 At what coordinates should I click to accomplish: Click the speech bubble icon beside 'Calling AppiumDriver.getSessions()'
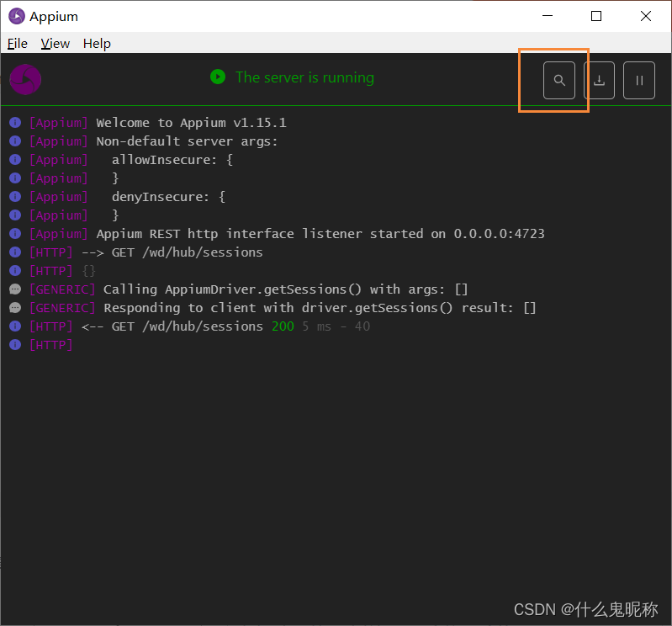[x=15, y=289]
